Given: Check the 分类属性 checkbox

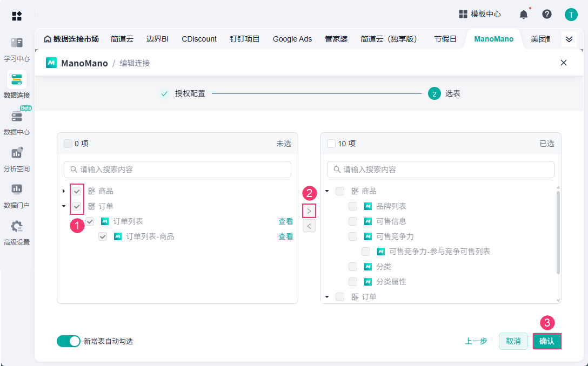Looking at the screenshot, I should 353,282.
